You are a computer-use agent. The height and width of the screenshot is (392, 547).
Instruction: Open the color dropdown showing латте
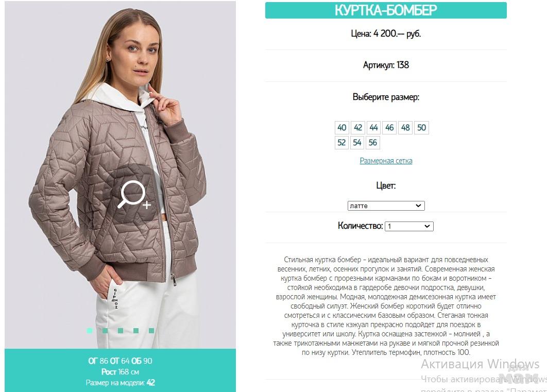click(386, 206)
